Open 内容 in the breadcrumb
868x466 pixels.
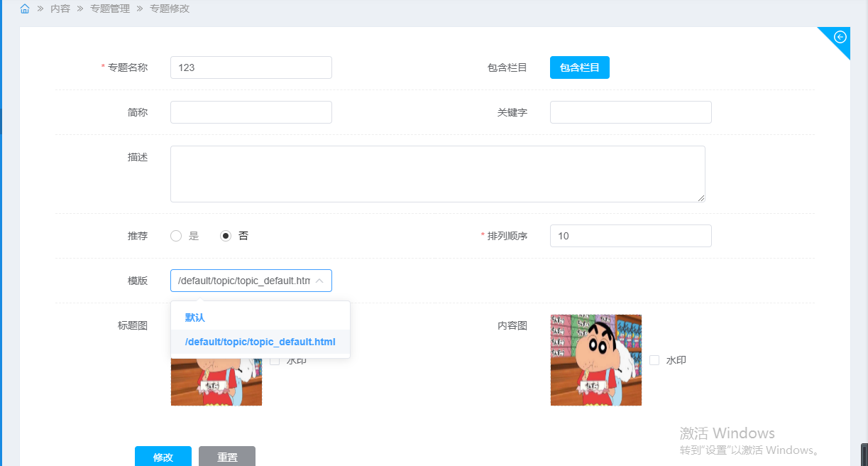(60, 9)
